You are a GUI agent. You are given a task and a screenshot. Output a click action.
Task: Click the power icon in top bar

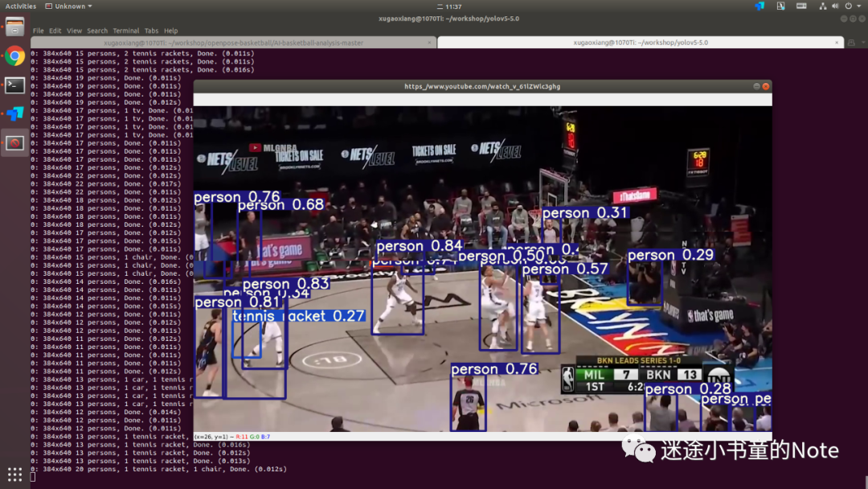pos(849,6)
